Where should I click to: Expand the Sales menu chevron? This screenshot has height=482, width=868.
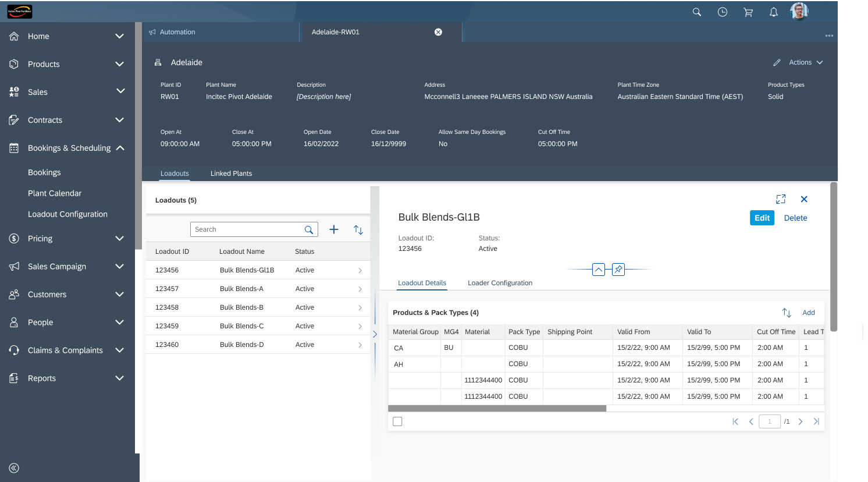[120, 91]
